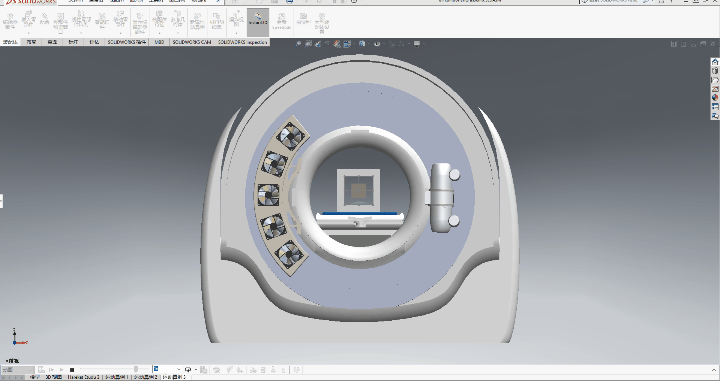Image resolution: width=720 pixels, height=381 pixels.
Task: Click Play from Start in motion toolbar
Action: coord(51,370)
